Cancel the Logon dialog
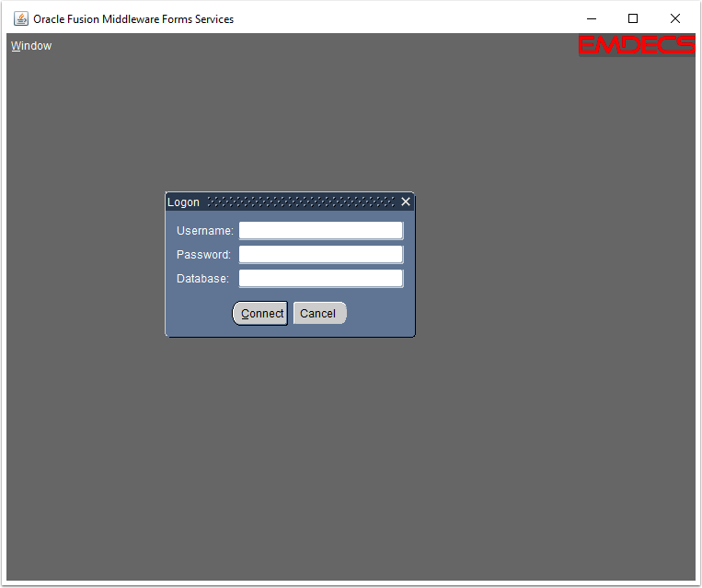The height and width of the screenshot is (588, 702). point(319,313)
